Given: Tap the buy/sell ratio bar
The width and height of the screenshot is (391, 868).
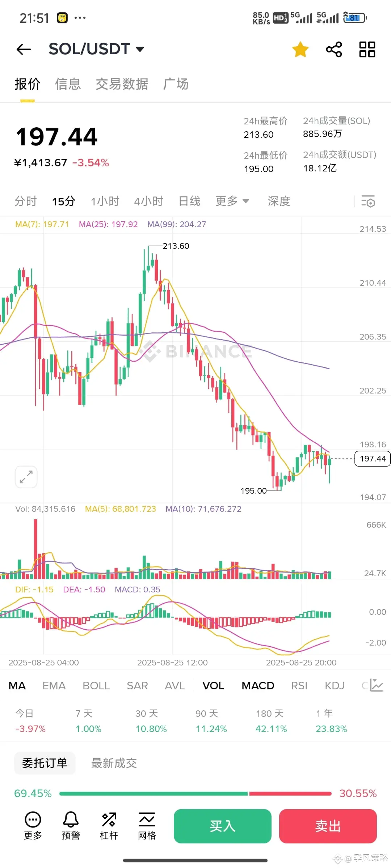Looking at the screenshot, I should coord(195,793).
